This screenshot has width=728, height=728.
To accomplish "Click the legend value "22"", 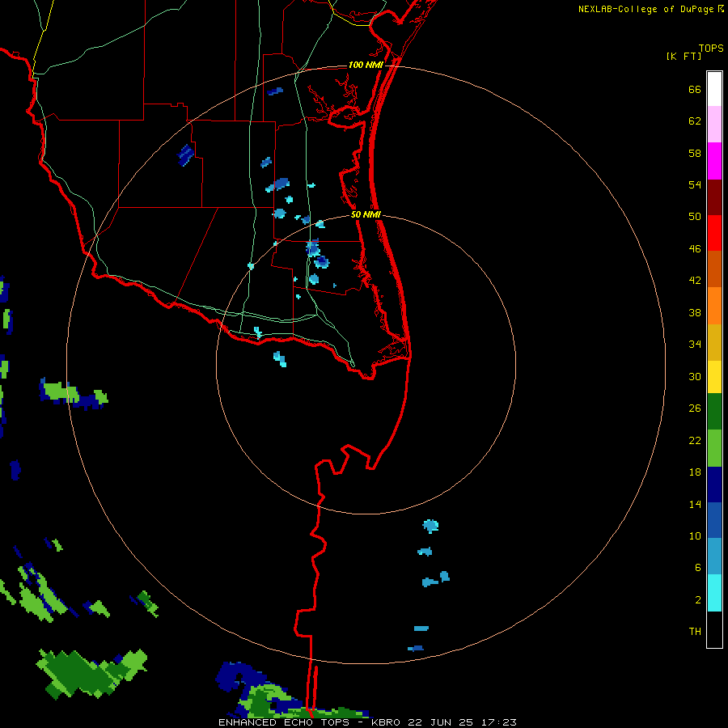I will pyautogui.click(x=695, y=440).
